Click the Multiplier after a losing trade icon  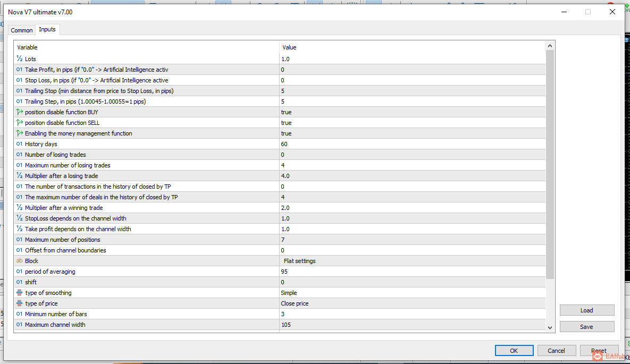(19, 175)
